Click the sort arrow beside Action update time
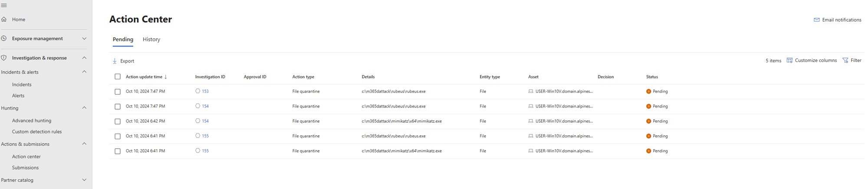This screenshot has height=189, width=868. (x=166, y=77)
